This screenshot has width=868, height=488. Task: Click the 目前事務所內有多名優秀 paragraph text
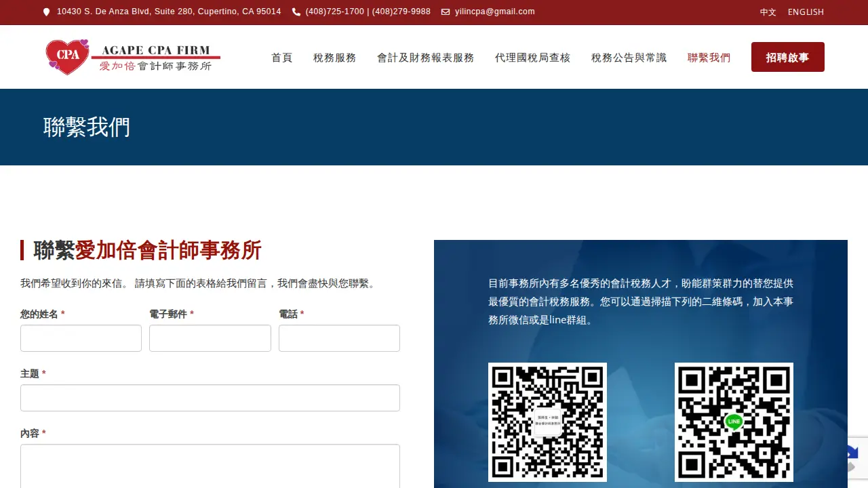point(641,302)
